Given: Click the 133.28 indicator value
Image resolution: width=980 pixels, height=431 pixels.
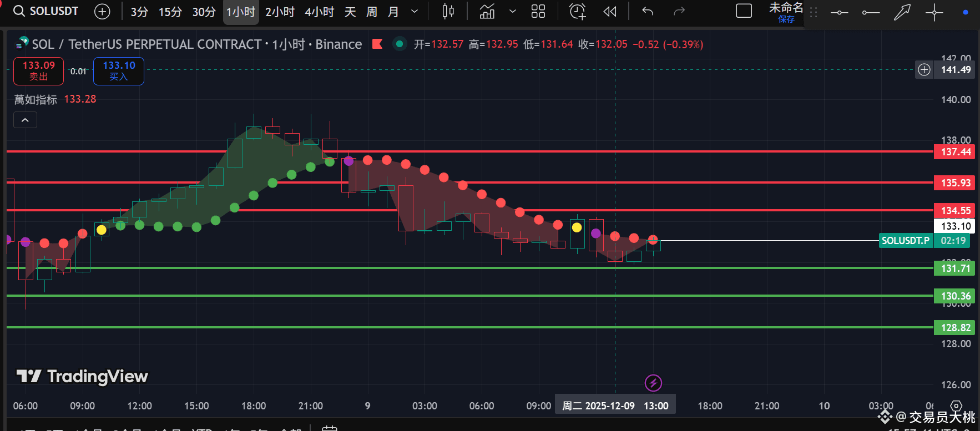Looking at the screenshot, I should coord(80,99).
